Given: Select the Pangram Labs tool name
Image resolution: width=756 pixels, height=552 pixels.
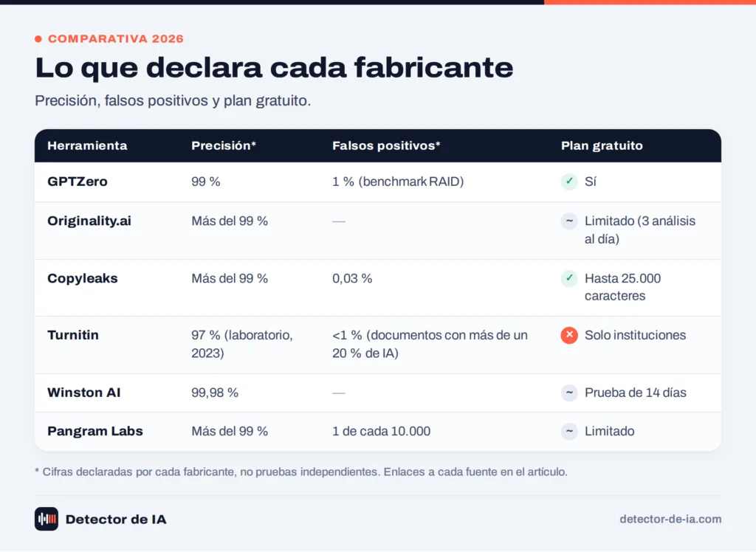Looking at the screenshot, I should [95, 431].
